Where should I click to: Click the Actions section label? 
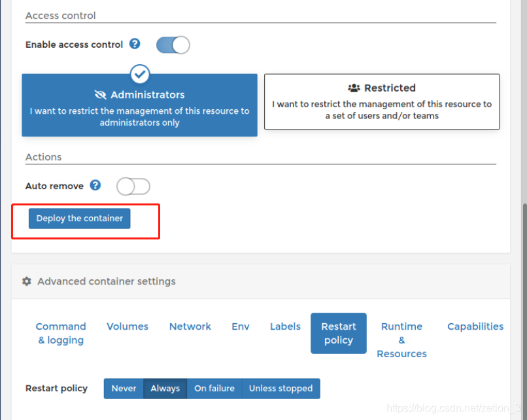(43, 157)
